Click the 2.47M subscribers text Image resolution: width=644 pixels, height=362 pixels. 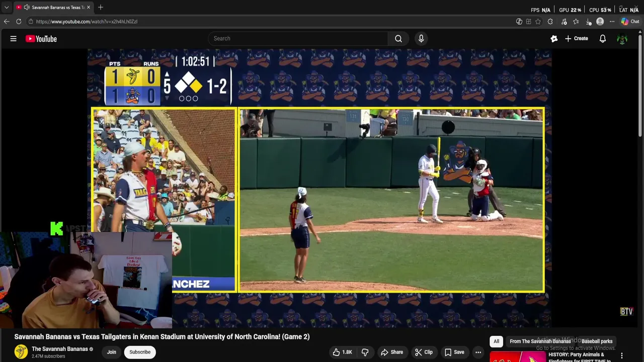48,356
